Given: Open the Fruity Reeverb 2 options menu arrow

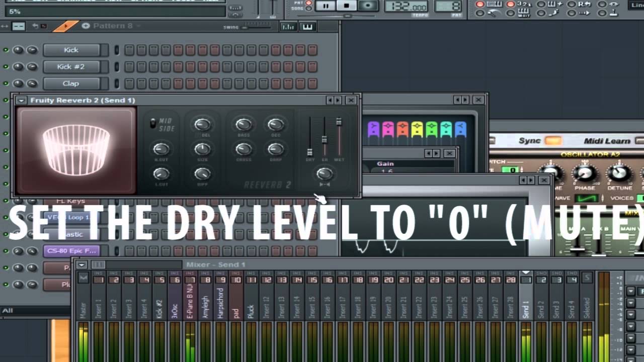Looking at the screenshot, I should coord(21,100).
